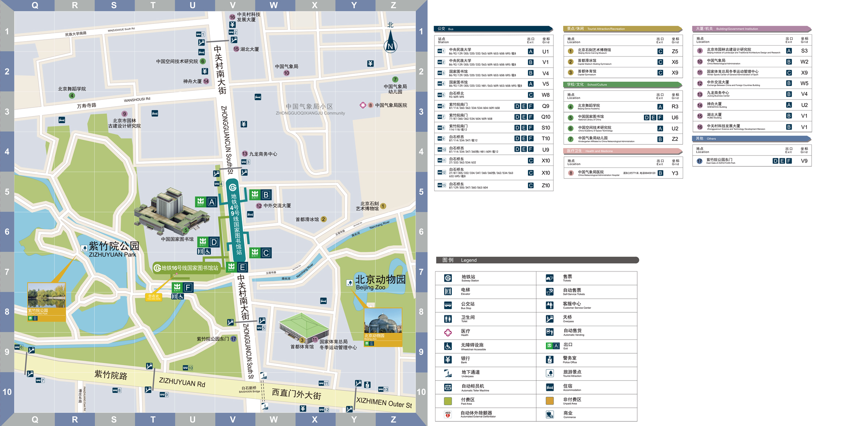Screen dimensions: 868x426
Task: Select the Accommodation bed legend icon
Action: [x=550, y=387]
